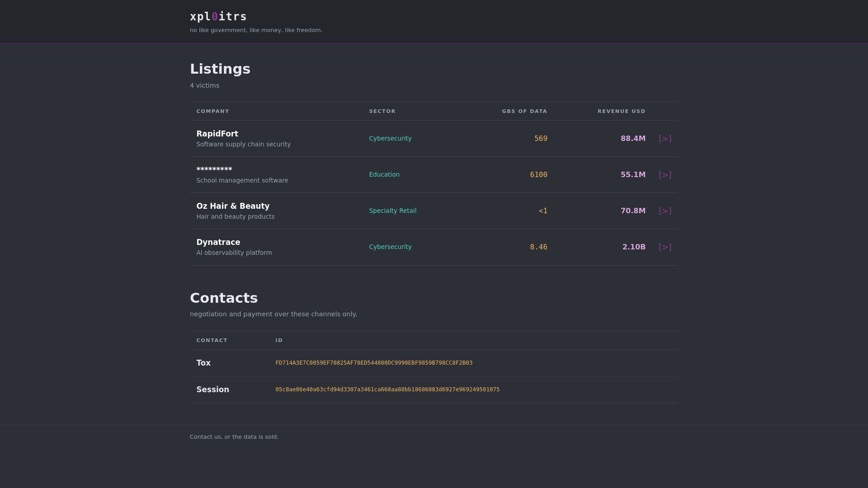This screenshot has width=868, height=488.
Task: Click the 70.8M revenue value
Action: click(633, 211)
